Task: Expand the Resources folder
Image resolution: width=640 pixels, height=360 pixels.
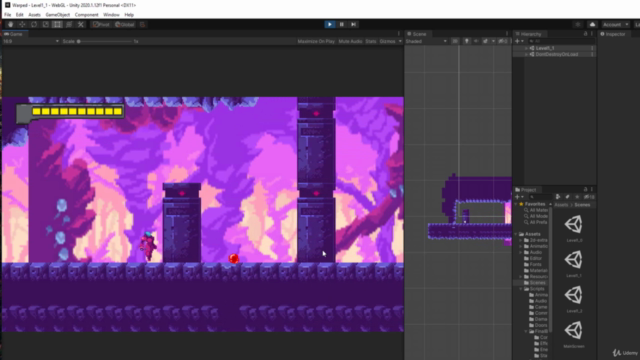Action: 521,277
